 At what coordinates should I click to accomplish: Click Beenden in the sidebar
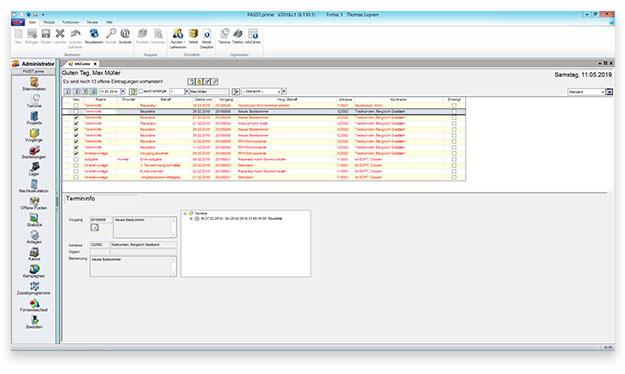(34, 323)
